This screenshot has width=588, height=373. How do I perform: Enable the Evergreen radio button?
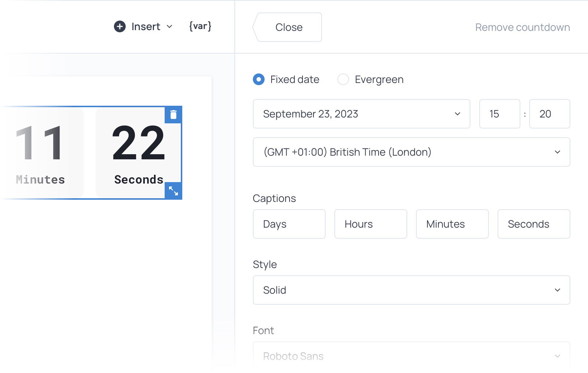coord(343,79)
